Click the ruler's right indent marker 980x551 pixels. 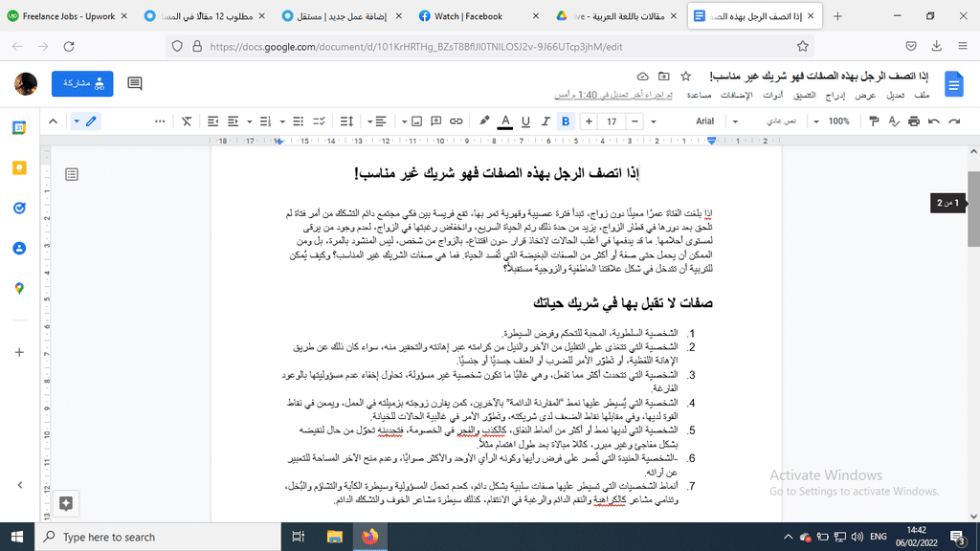[711, 142]
